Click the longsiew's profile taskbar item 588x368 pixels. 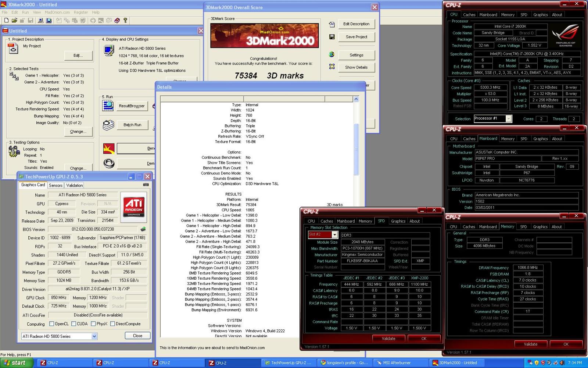point(345,363)
